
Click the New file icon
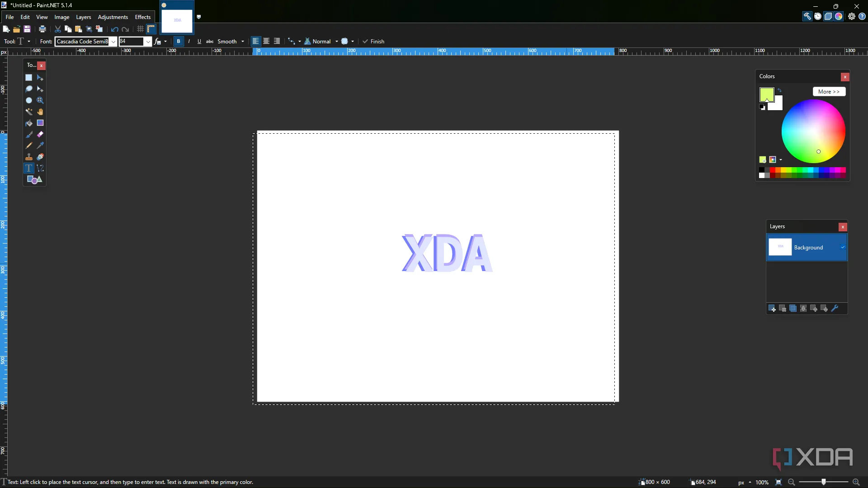pos(6,29)
